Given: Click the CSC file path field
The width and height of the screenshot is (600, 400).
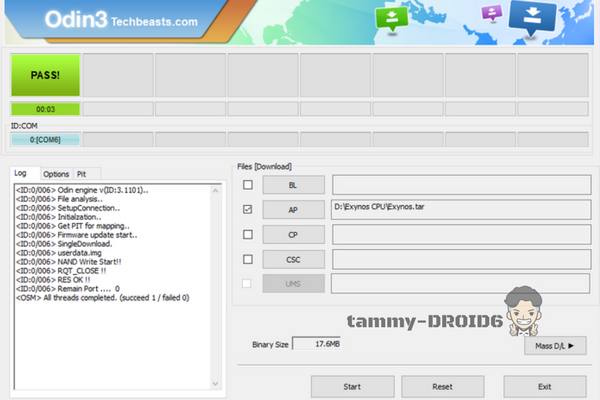Looking at the screenshot, I should 461,259.
